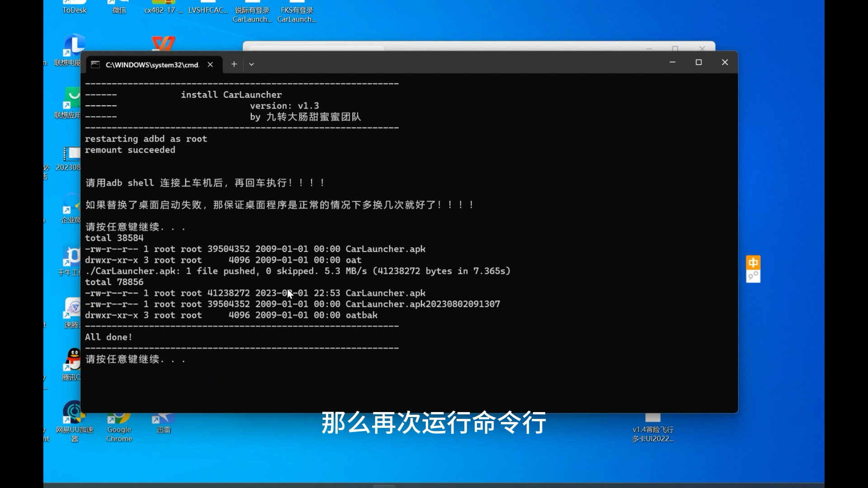This screenshot has width=868, height=488.
Task: Click the IME punctuation mode icon
Action: tap(753, 276)
